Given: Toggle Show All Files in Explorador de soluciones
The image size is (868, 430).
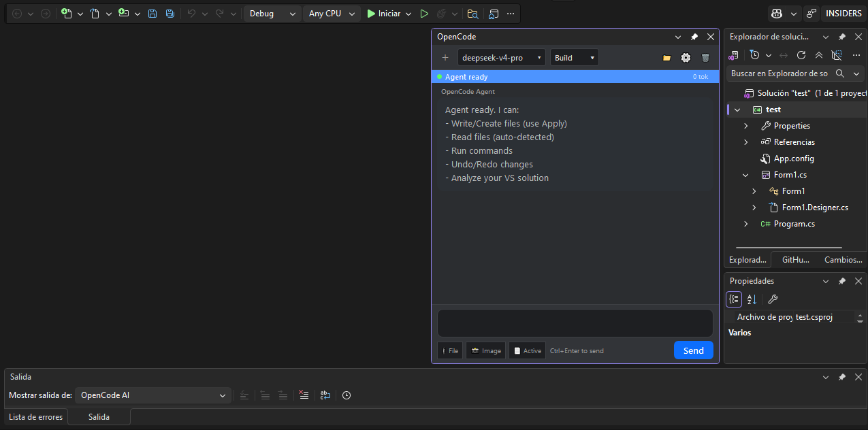Looking at the screenshot, I should (837, 55).
